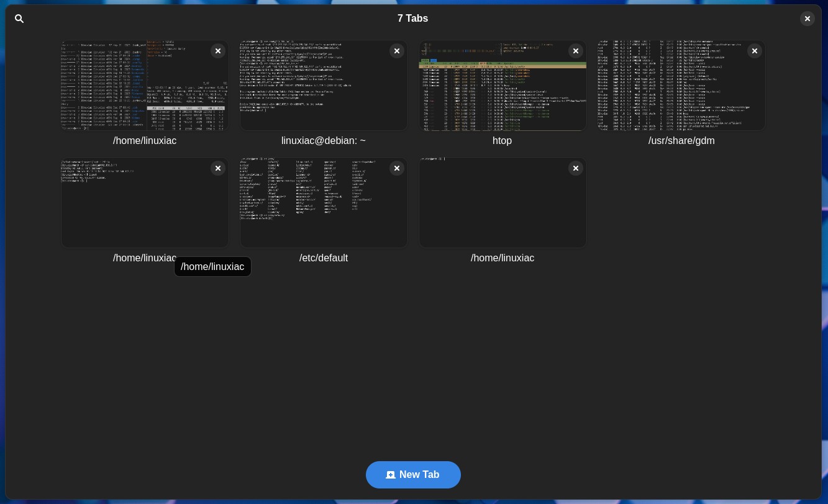Viewport: 828px width, 504px height.
Task: Close the /usr/share/gdm tab
Action: 755,51
